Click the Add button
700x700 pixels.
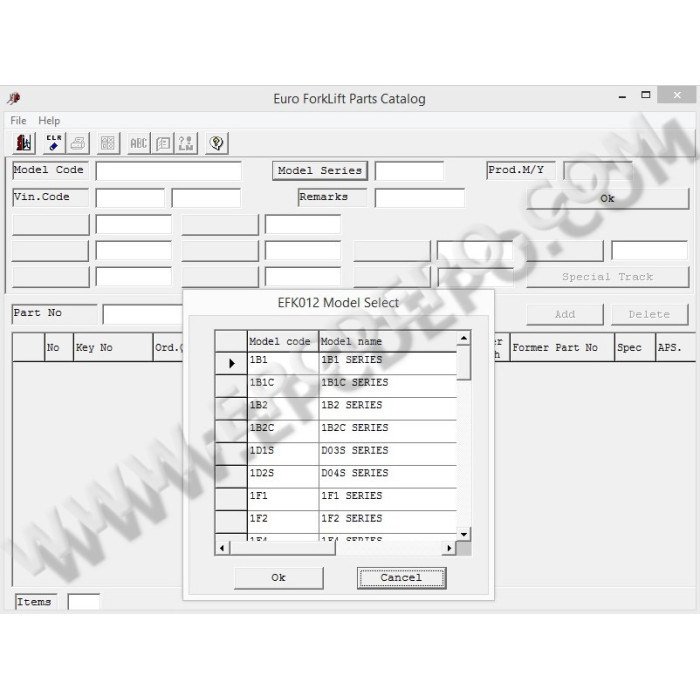point(565,314)
